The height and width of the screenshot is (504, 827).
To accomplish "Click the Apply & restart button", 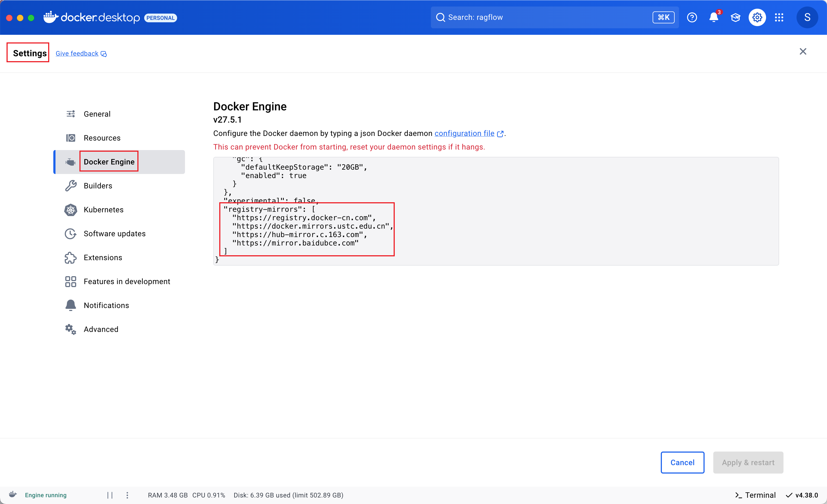I will click(748, 462).
